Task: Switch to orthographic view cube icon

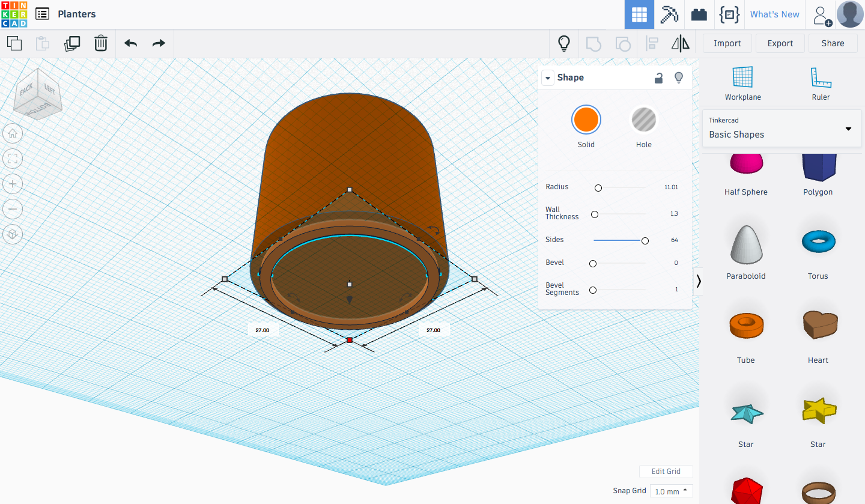Action: (13, 234)
